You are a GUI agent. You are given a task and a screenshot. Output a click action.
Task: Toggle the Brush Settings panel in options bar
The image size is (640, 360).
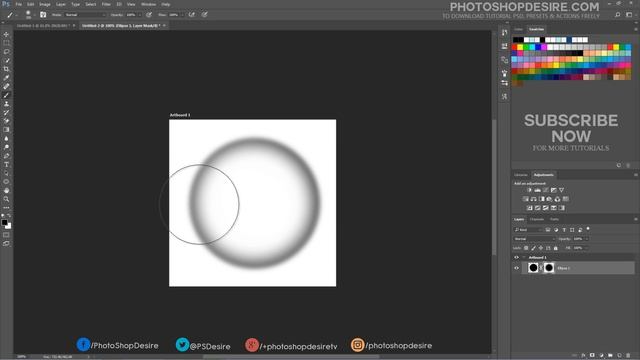pos(43,15)
